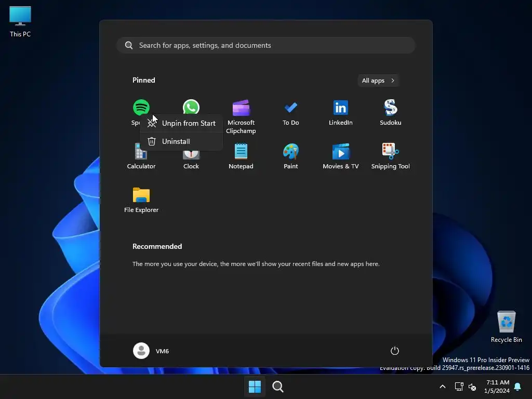Screen dimensions: 532x399
Task: Launch Movies & TV app
Action: (x=341, y=156)
